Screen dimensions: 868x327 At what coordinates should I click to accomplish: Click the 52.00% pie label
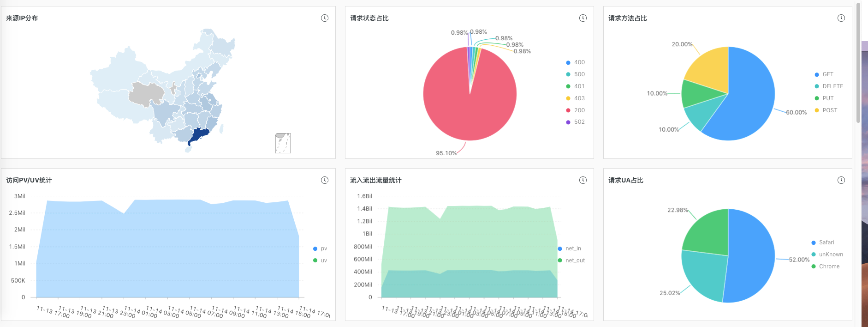point(799,260)
